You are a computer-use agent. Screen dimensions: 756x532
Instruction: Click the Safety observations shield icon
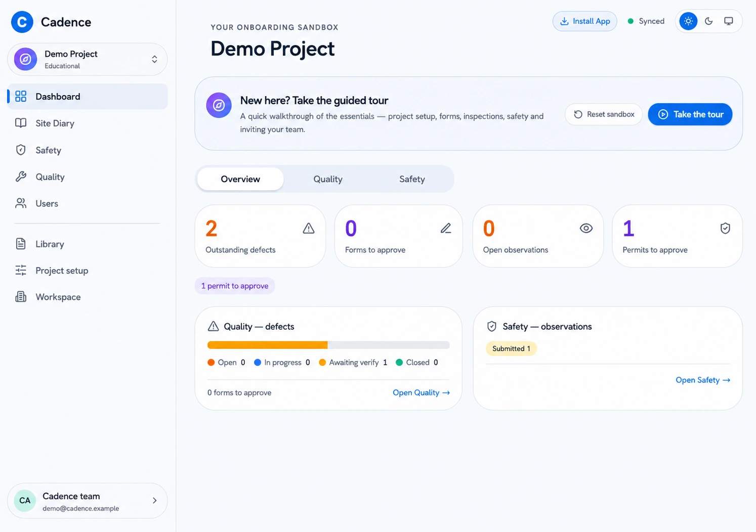click(492, 326)
